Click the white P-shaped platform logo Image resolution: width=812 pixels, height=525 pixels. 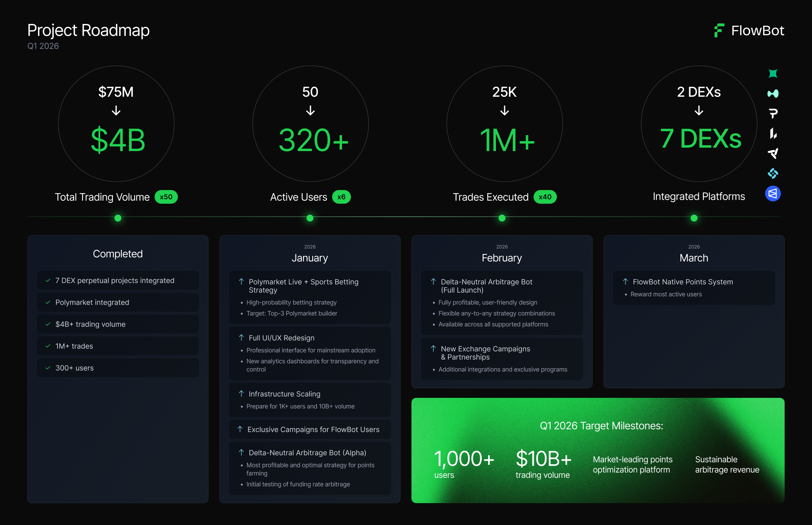point(773,113)
